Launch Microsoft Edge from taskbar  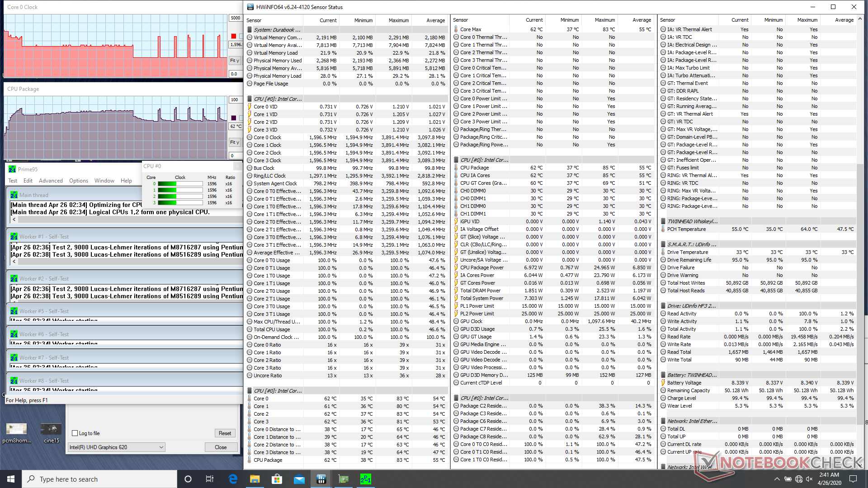click(x=233, y=479)
